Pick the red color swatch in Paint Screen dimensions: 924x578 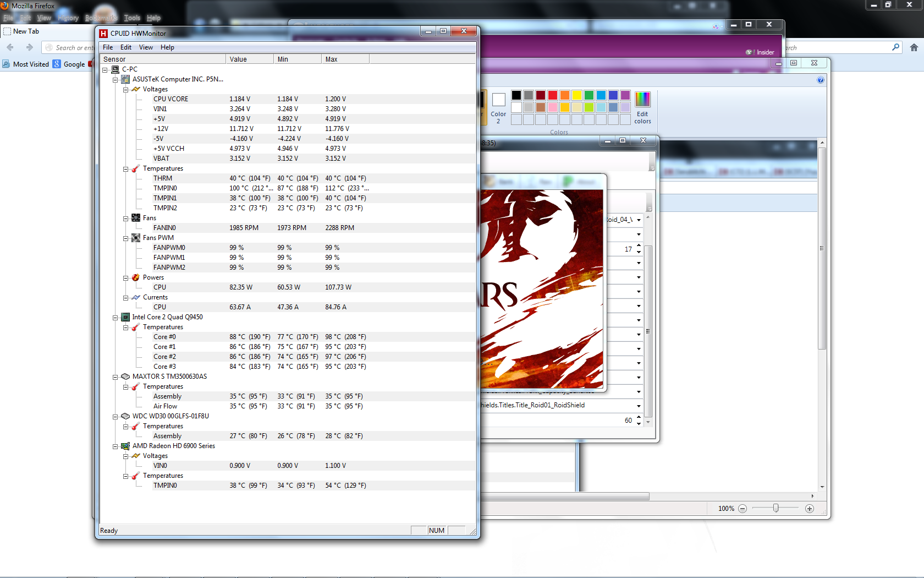[x=553, y=95]
